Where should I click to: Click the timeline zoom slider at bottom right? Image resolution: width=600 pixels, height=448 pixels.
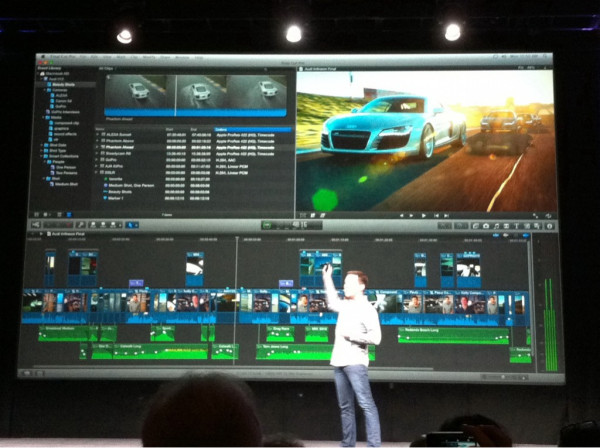(504, 378)
